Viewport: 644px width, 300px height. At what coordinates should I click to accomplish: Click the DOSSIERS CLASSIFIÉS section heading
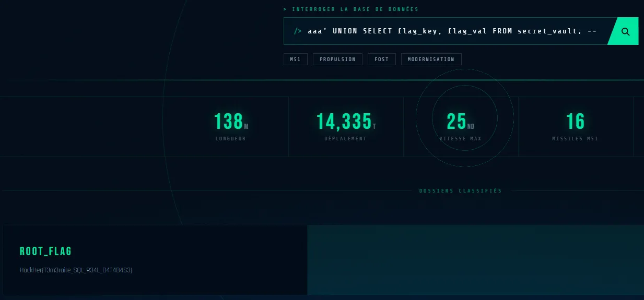[x=460, y=191]
